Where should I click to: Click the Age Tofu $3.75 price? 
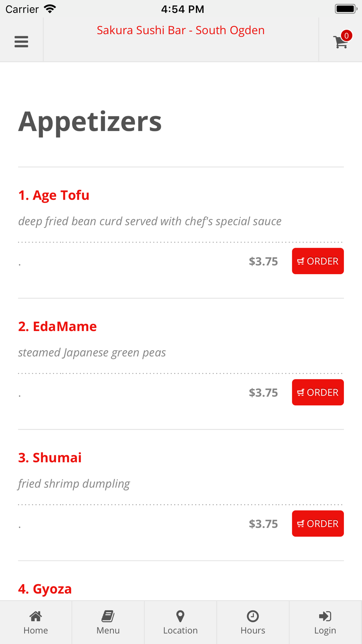263,261
